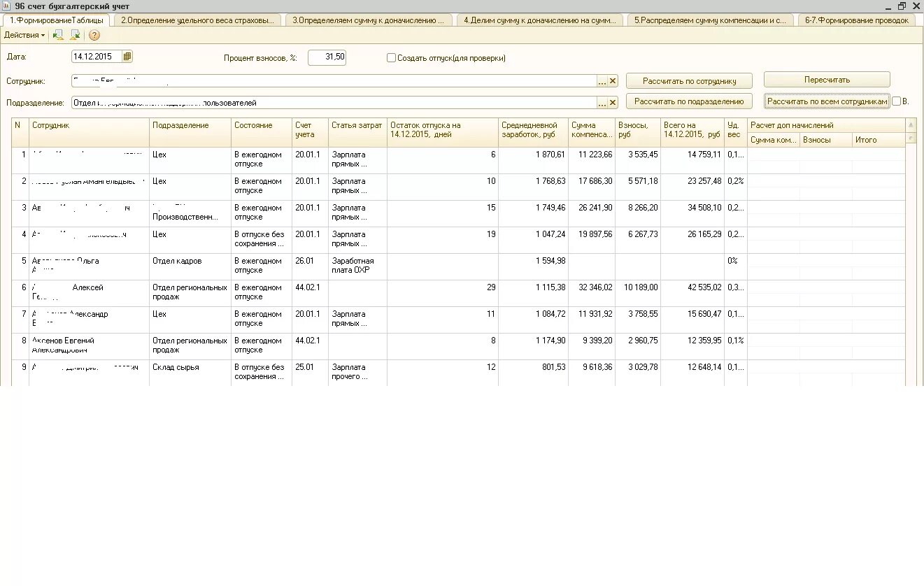Screen dimensions: 924x586
Task: Click the N column header
Action: click(20, 132)
